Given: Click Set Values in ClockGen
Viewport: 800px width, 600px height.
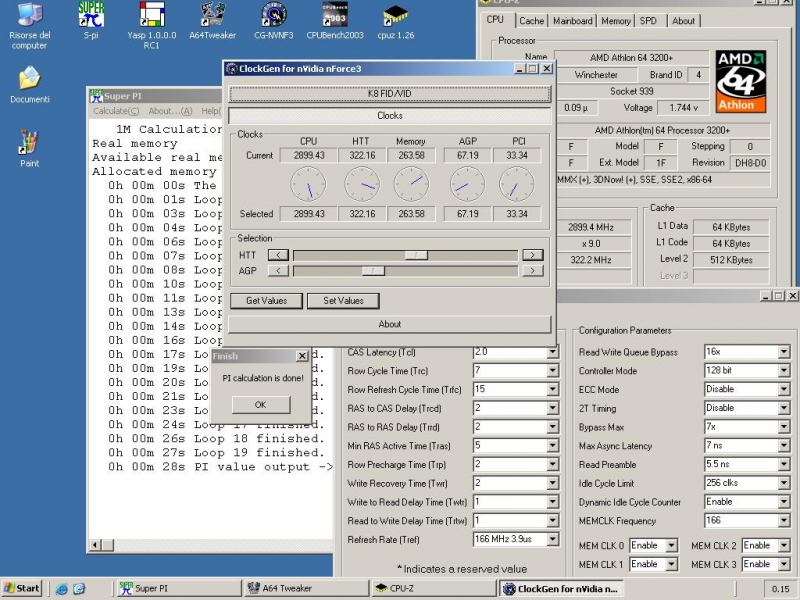Looking at the screenshot, I should click(343, 301).
